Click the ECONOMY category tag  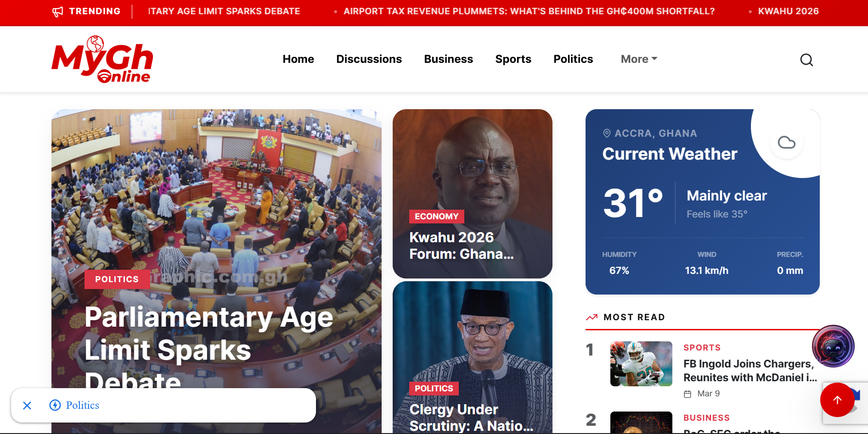437,217
